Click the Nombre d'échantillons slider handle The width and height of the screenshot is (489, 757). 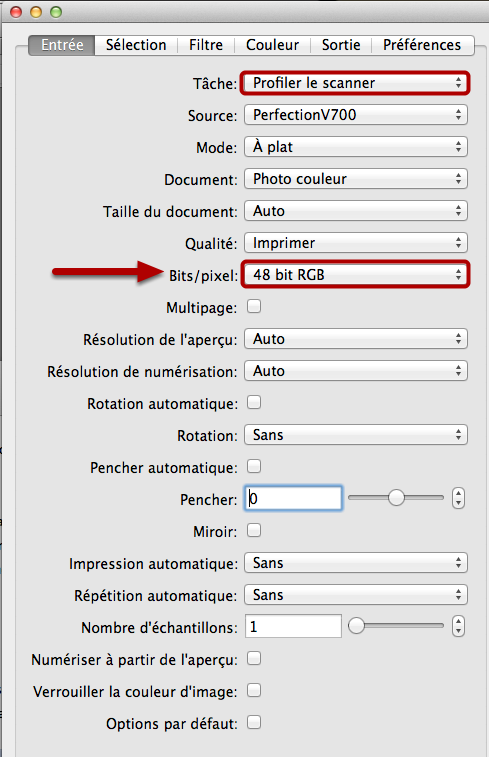(356, 626)
